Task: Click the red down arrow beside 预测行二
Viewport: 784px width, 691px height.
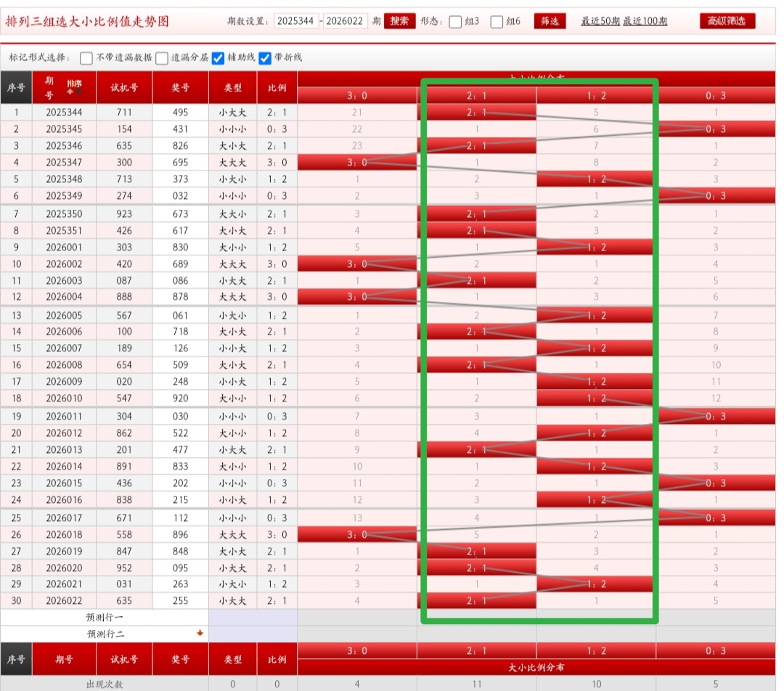Action: click(x=200, y=632)
